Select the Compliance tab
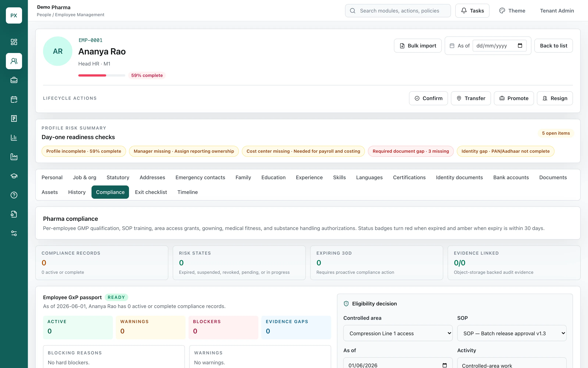 tap(110, 192)
